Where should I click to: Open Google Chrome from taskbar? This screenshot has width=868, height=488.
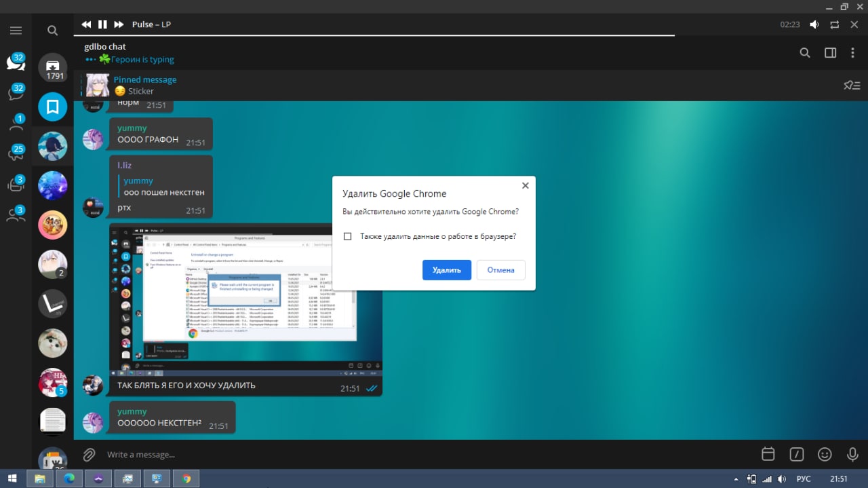click(x=186, y=478)
